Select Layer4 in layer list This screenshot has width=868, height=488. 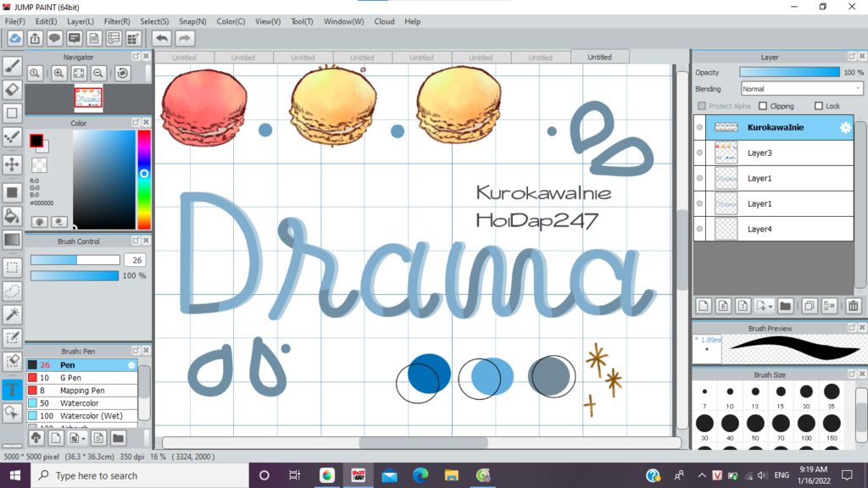(774, 229)
